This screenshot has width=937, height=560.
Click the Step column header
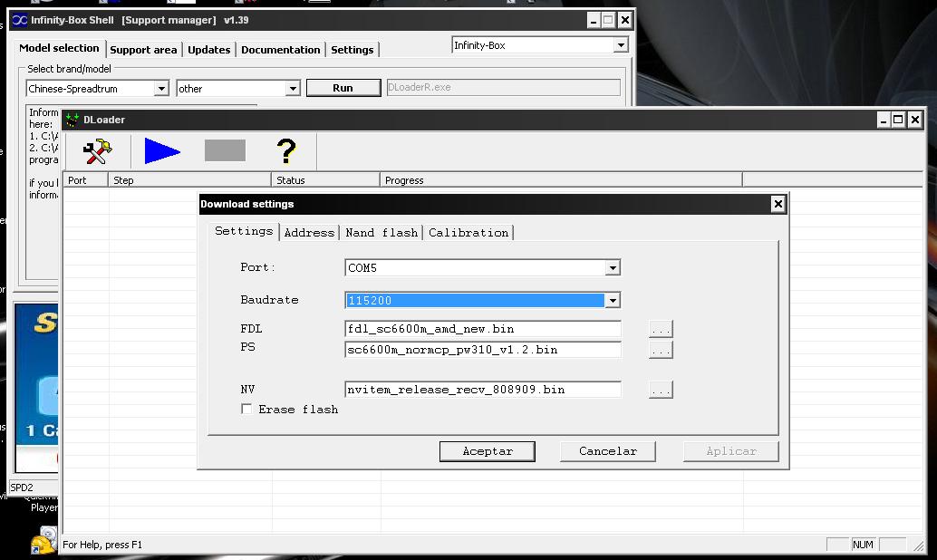point(189,180)
